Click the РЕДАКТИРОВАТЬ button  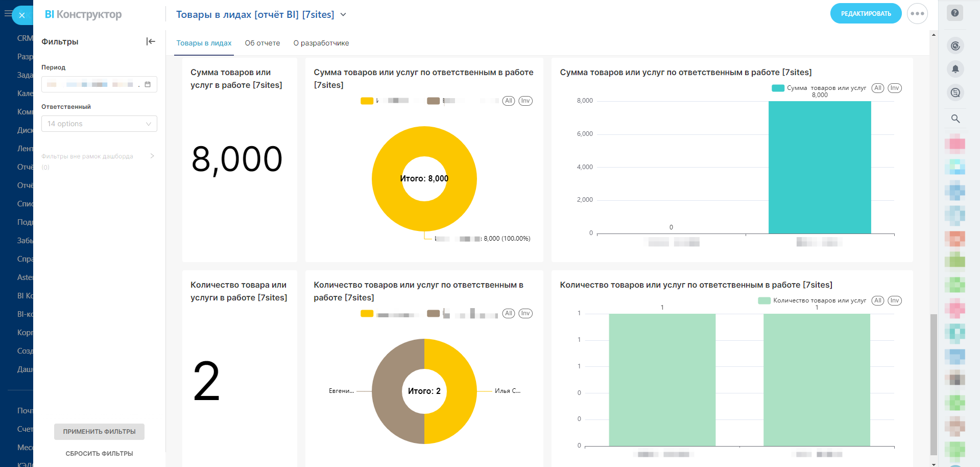coord(866,14)
